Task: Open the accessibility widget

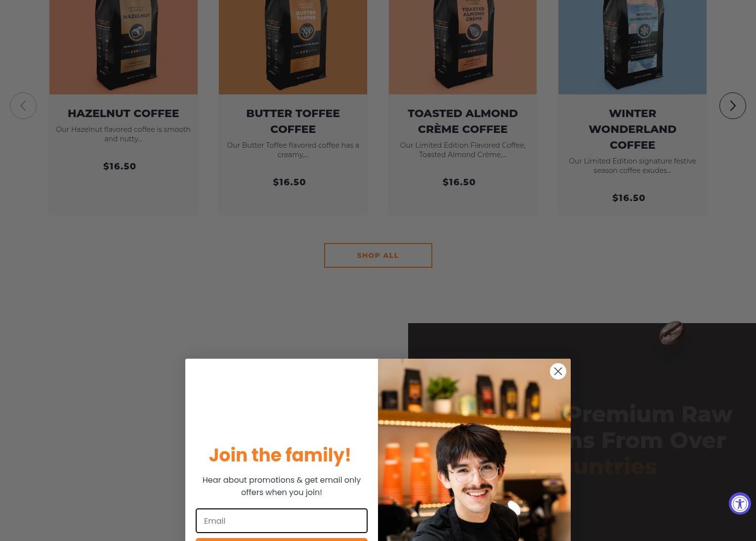Action: (740, 503)
